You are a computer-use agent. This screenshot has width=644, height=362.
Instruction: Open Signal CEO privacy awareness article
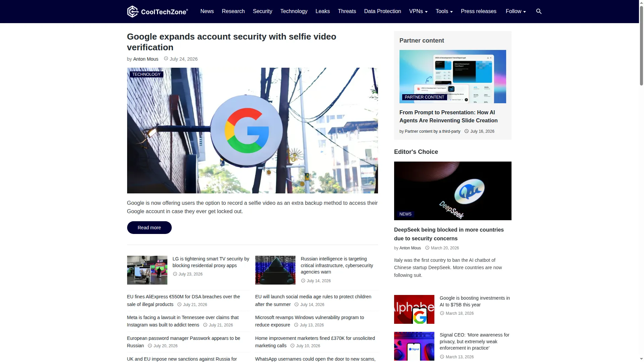point(474,341)
